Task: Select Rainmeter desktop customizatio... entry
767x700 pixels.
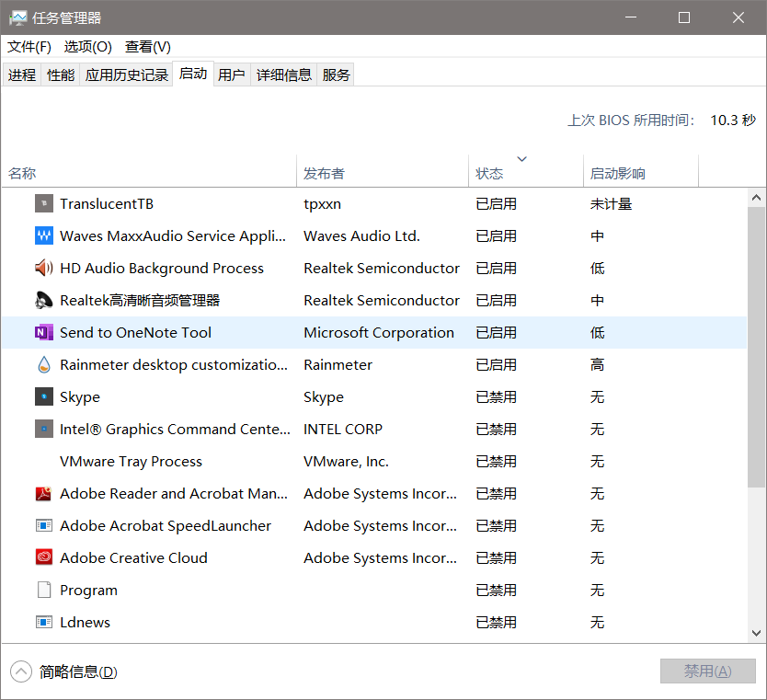Action: tap(174, 365)
